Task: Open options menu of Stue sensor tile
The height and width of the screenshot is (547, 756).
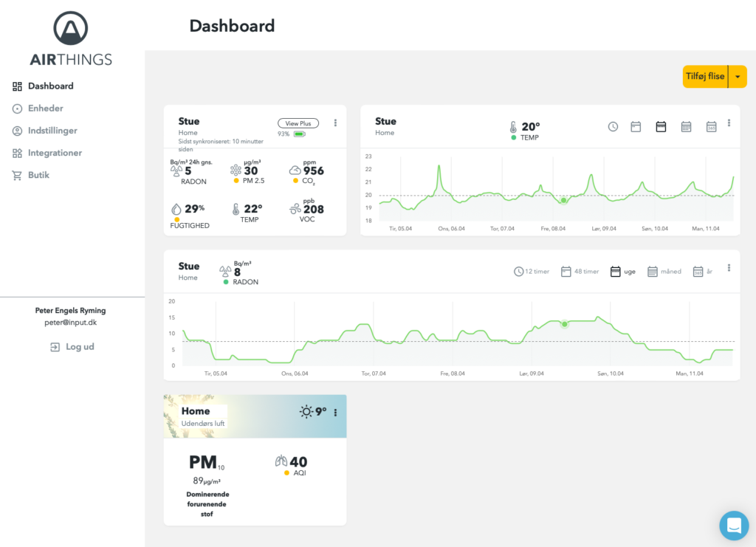Action: [x=336, y=123]
